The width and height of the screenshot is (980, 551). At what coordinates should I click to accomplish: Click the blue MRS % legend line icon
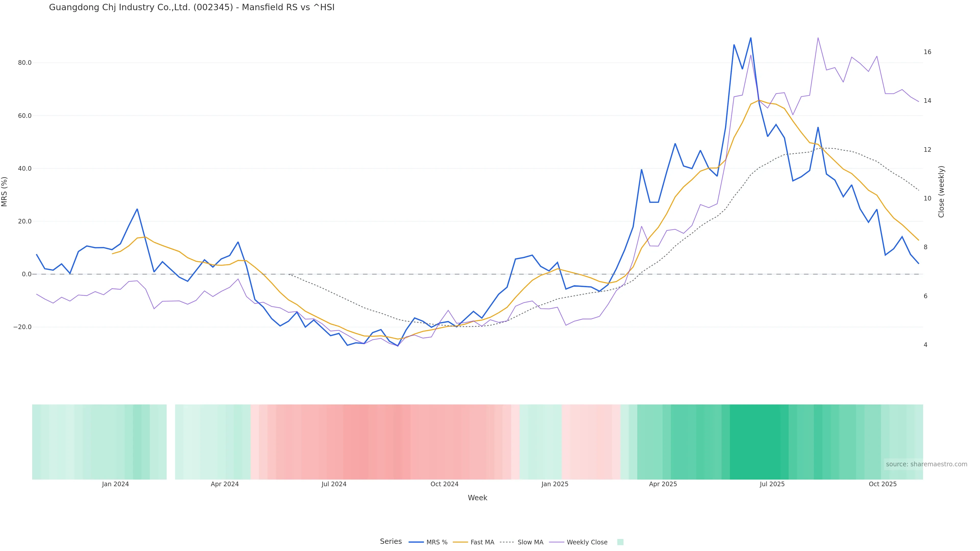click(416, 542)
